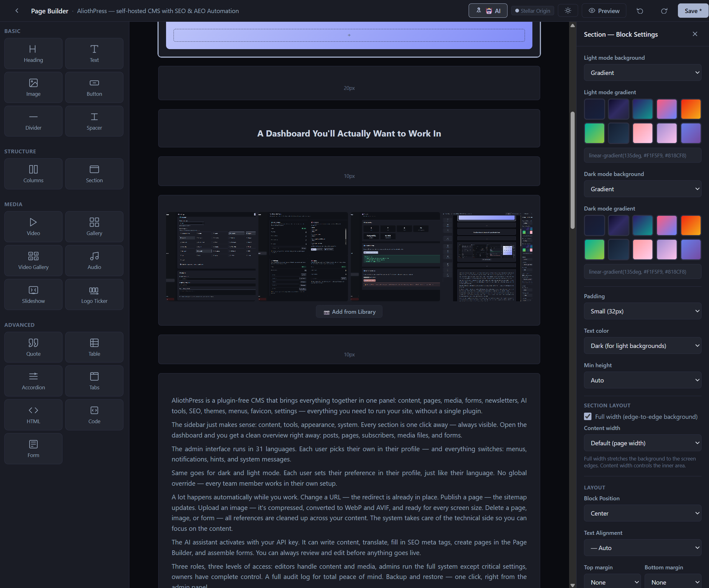
Task: Add a Heading block
Action: [x=33, y=54]
